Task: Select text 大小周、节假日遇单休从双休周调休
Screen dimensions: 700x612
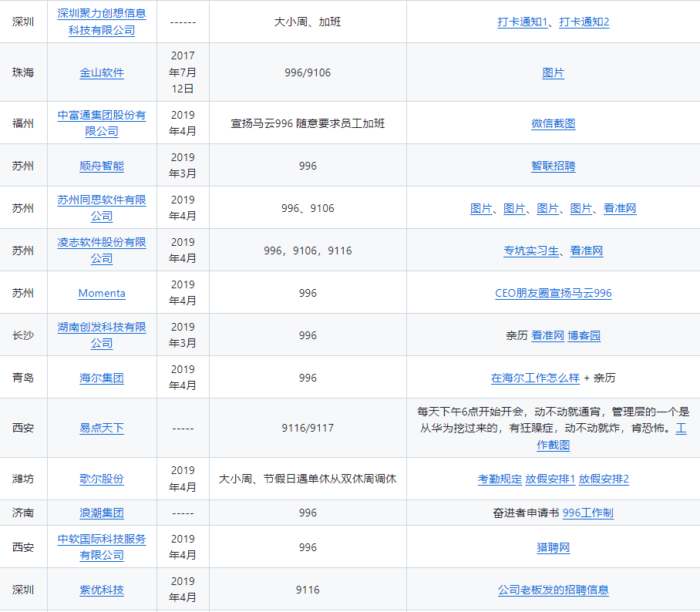Action: pos(308,479)
